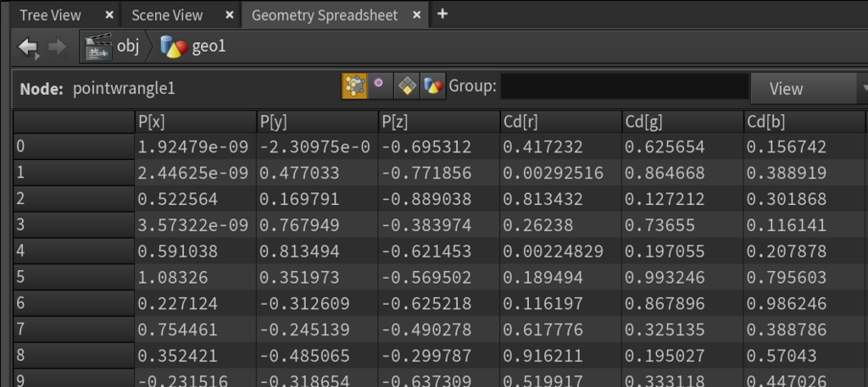Click cell value 0.352421
Image resolution: width=868 pixels, height=387 pixels.
[178, 356]
